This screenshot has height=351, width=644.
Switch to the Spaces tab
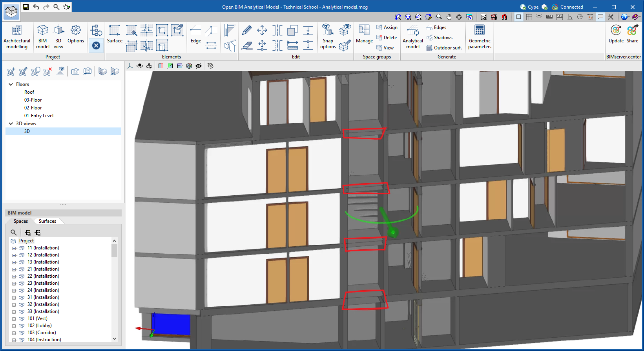click(21, 221)
